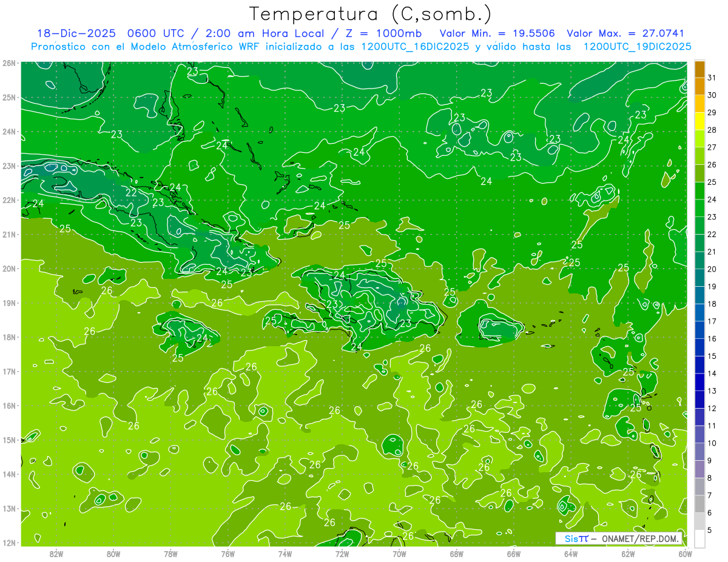Click the '5' label on the color legend
The width and height of the screenshot is (728, 562).
(710, 530)
